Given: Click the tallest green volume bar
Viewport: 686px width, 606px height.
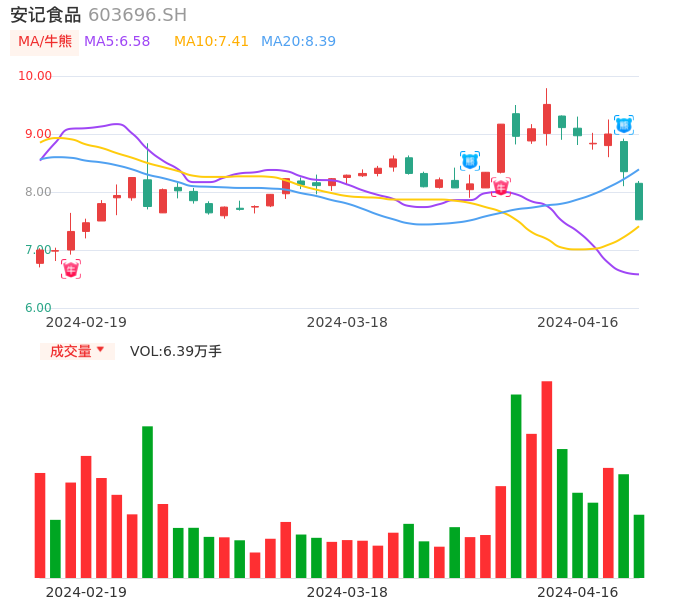Looking at the screenshot, I should tap(516, 486).
